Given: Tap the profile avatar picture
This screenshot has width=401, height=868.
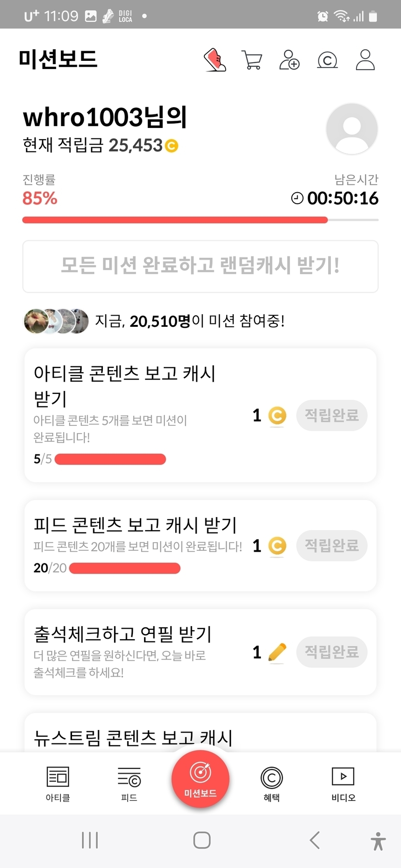Looking at the screenshot, I should 352,129.
